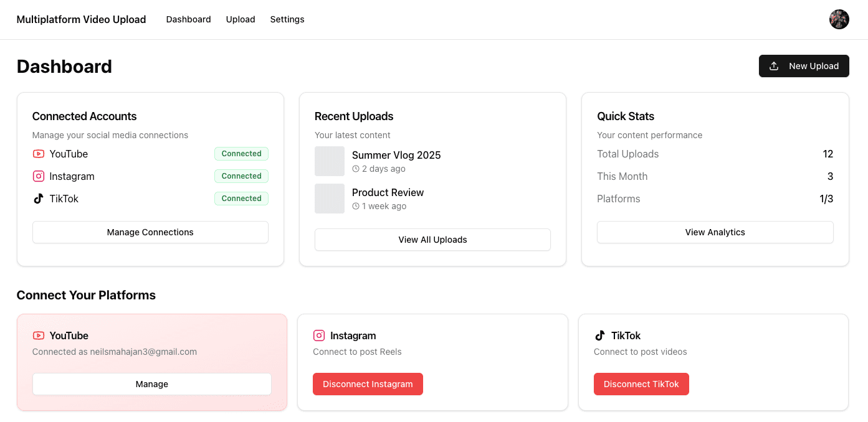Disconnect TikTok account
Screen dimensions: 868x422
pos(641,384)
